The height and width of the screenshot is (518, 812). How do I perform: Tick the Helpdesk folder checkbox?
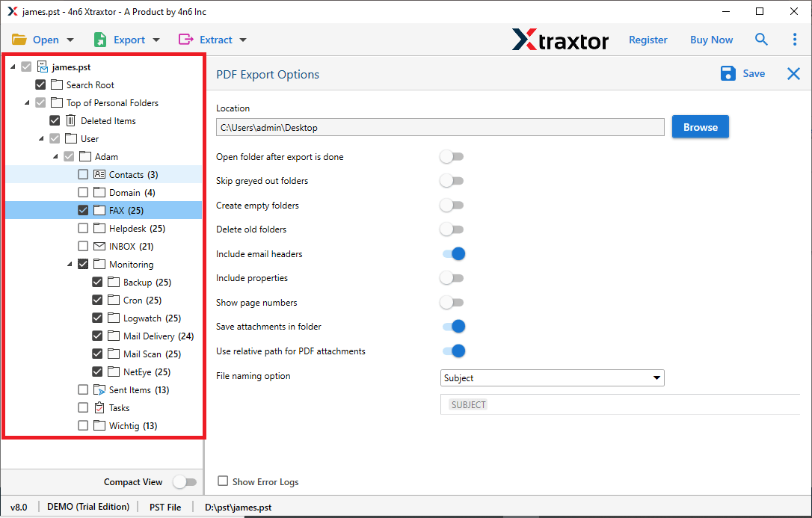click(83, 229)
